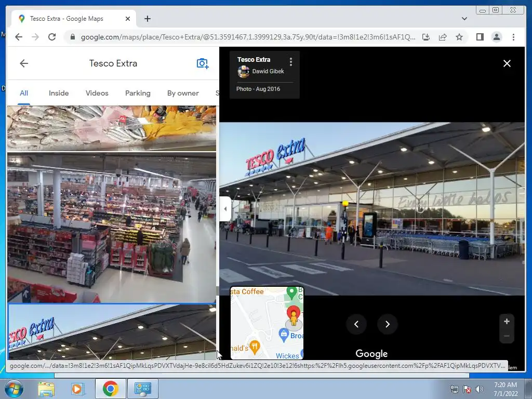The image size is (532, 399).
Task: Launch the media player from taskbar
Action: click(78, 389)
